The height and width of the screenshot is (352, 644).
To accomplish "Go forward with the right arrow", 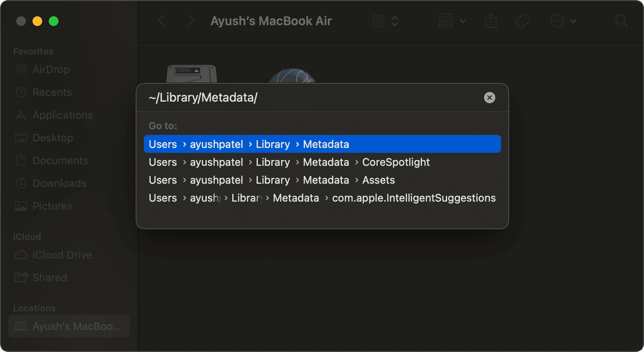I will click(x=190, y=21).
